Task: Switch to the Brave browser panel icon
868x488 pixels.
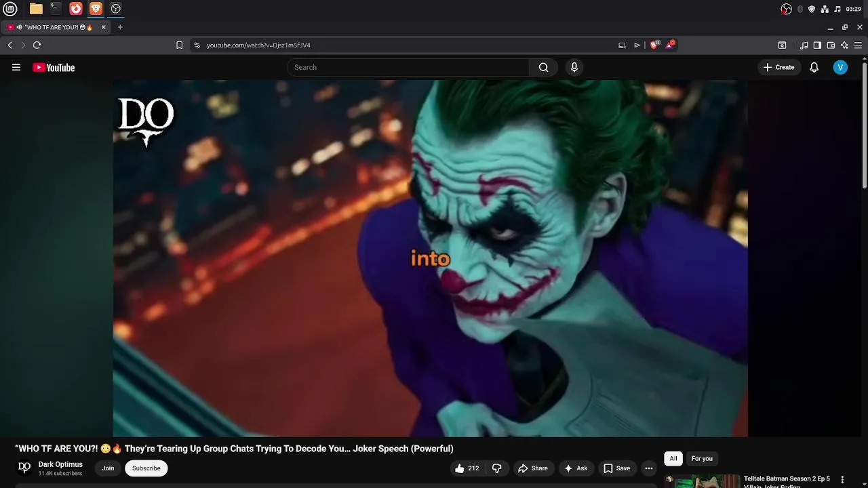Action: [x=96, y=9]
